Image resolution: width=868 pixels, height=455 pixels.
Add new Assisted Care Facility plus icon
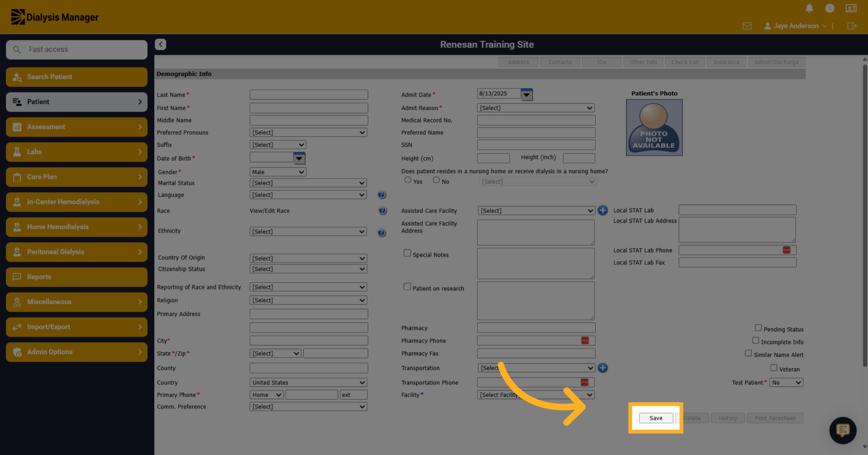(603, 210)
